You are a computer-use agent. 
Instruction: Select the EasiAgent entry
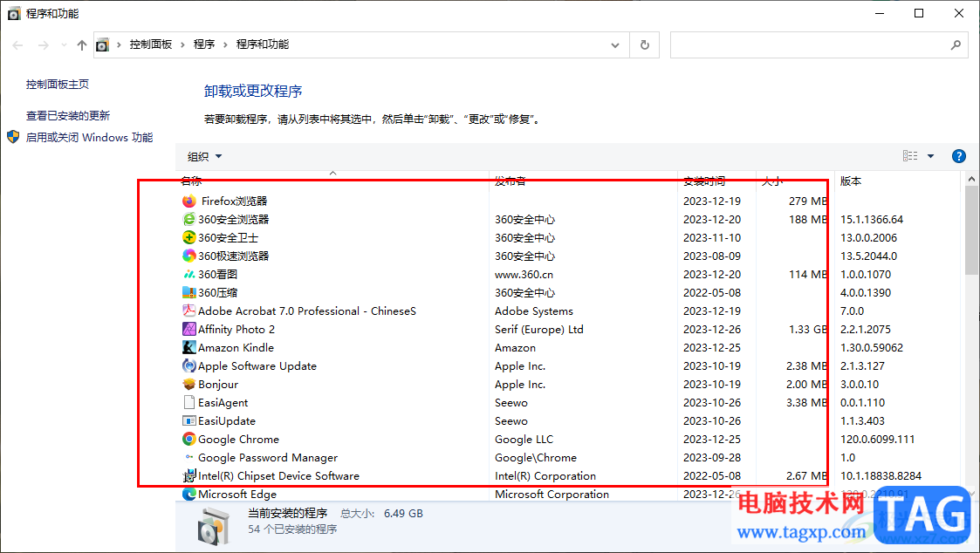click(x=223, y=403)
